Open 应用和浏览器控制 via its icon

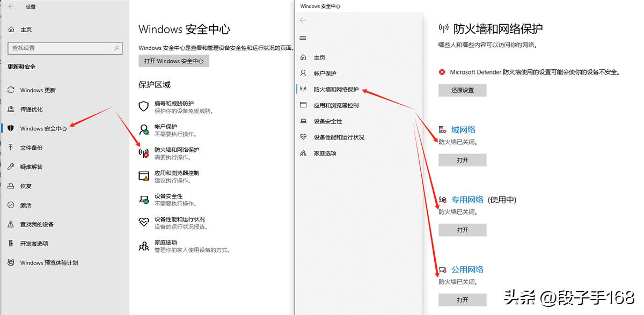point(143,175)
